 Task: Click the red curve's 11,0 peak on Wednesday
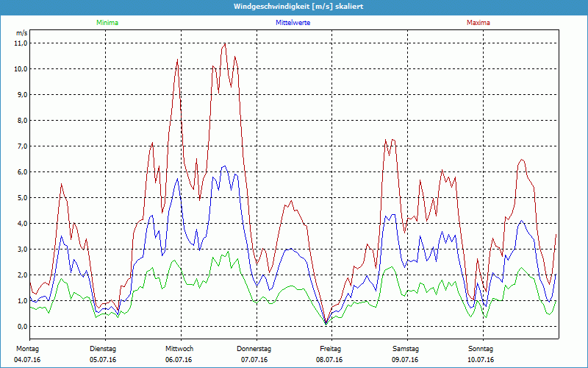[x=225, y=43]
